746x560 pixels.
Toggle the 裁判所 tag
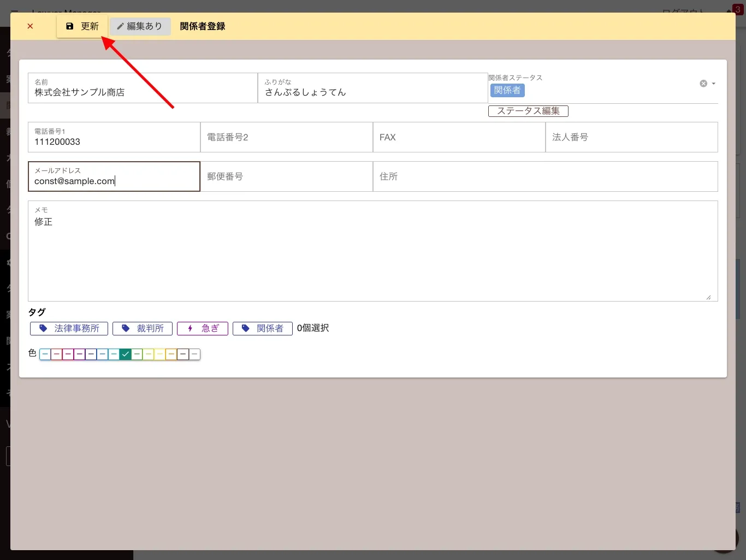click(143, 328)
